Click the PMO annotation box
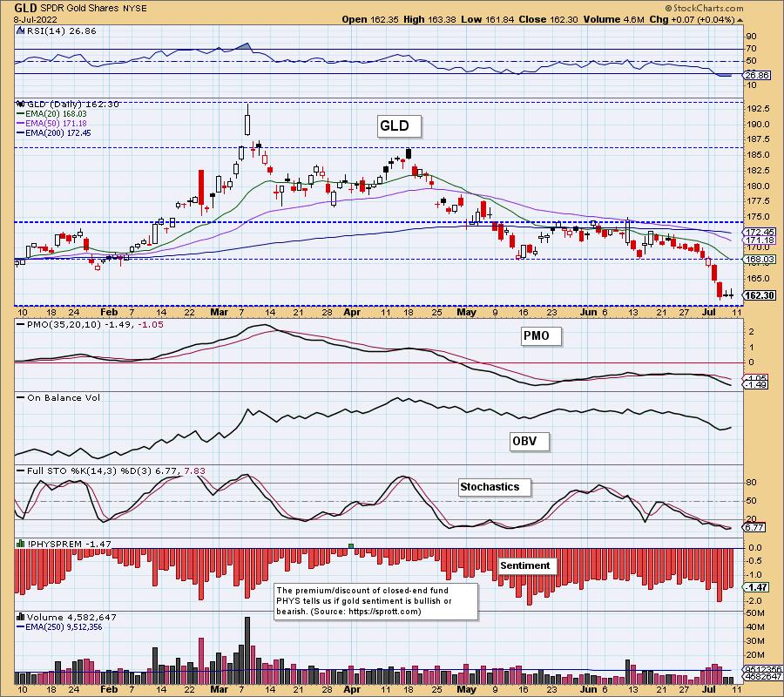Image resolution: width=784 pixels, height=697 pixels. coord(540,336)
